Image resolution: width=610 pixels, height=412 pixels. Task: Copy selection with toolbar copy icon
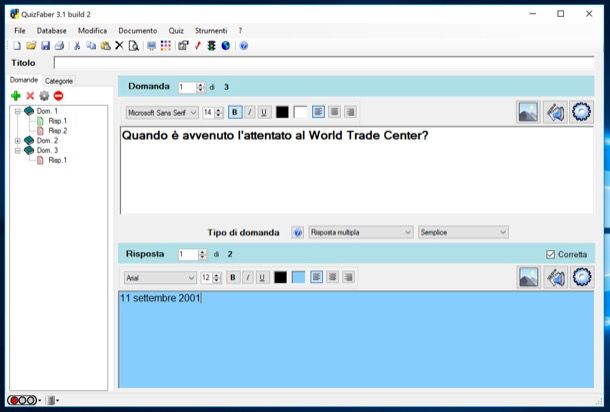tap(91, 46)
